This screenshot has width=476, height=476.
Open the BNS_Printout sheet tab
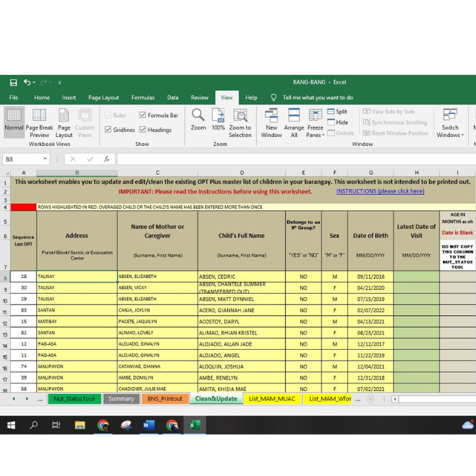(x=165, y=399)
